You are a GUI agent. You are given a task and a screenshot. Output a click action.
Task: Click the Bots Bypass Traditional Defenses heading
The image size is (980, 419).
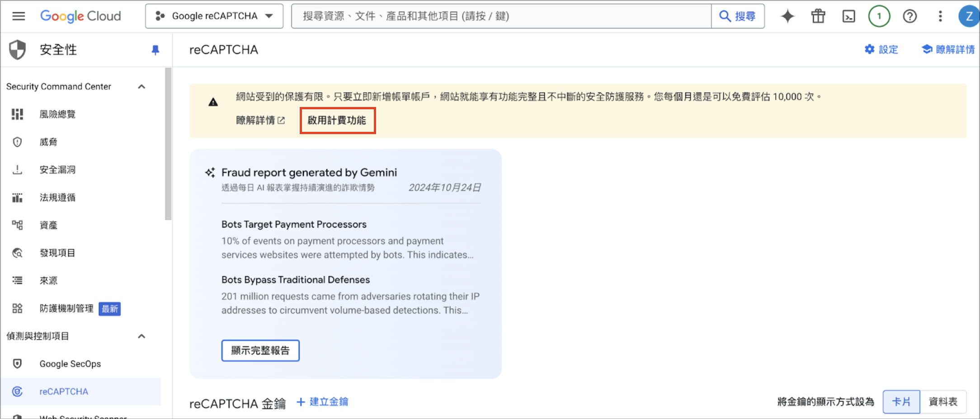tap(296, 280)
